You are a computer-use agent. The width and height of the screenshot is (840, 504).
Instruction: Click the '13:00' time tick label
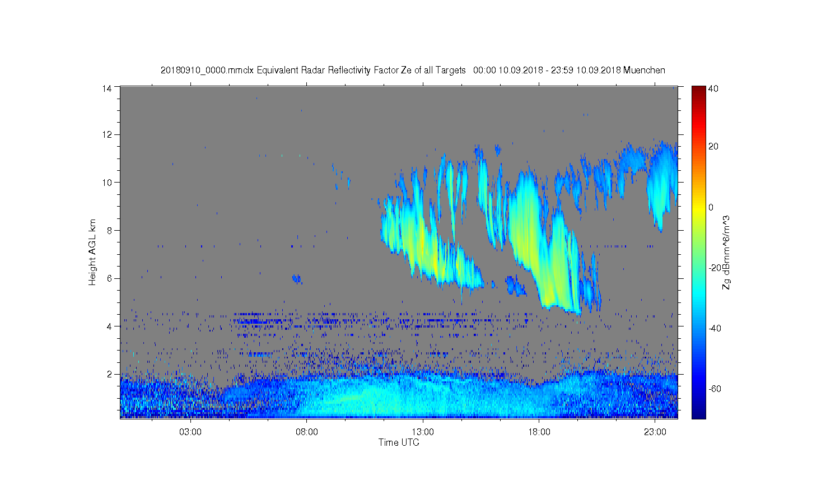423,432
